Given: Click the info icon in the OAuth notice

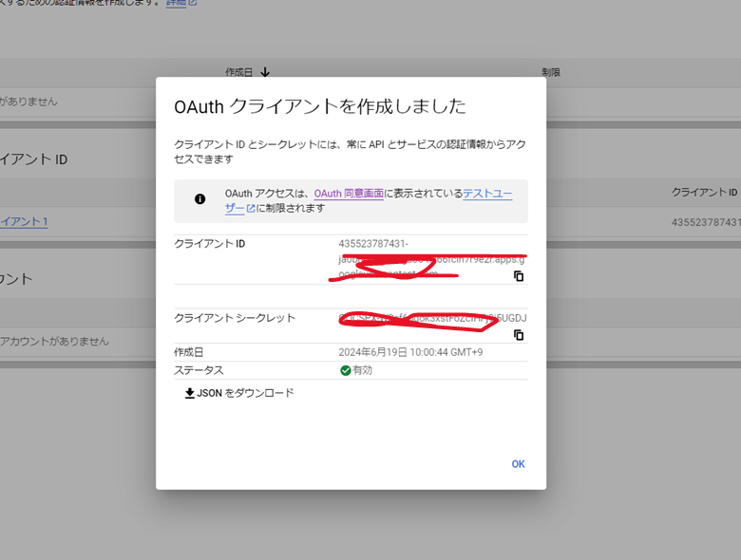Looking at the screenshot, I should pos(199,198).
